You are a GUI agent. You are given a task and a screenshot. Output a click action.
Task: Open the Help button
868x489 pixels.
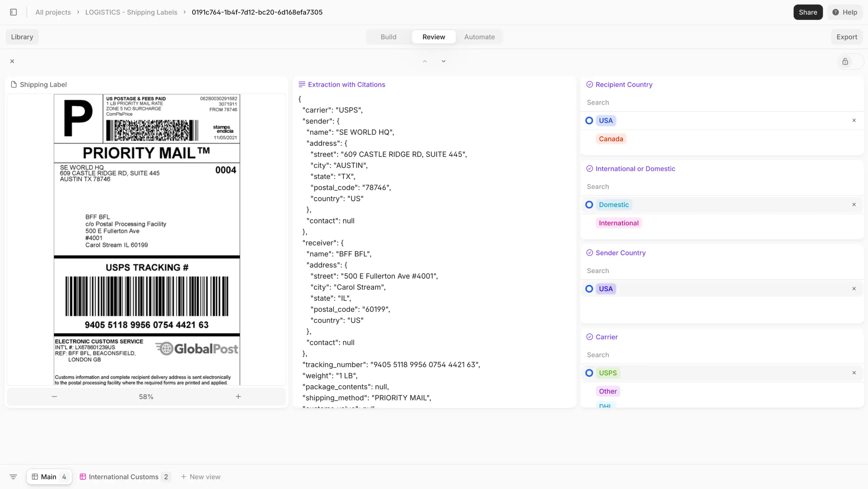pos(845,12)
